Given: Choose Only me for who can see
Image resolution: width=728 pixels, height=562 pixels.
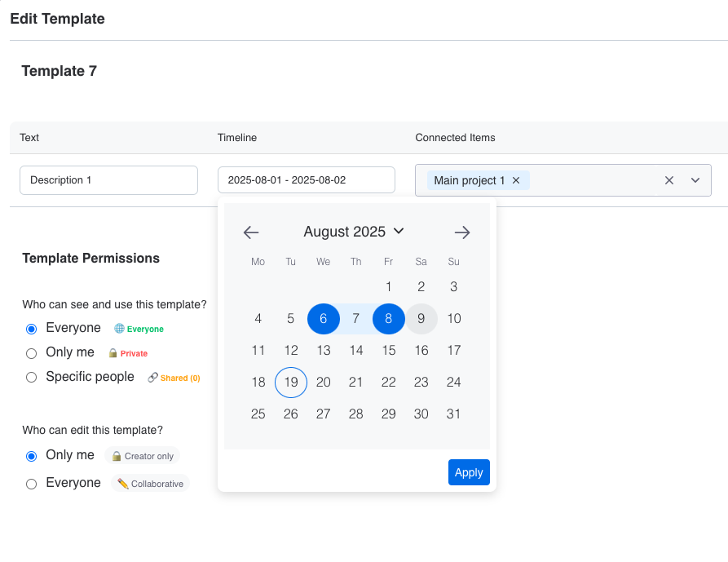Looking at the screenshot, I should pos(32,353).
